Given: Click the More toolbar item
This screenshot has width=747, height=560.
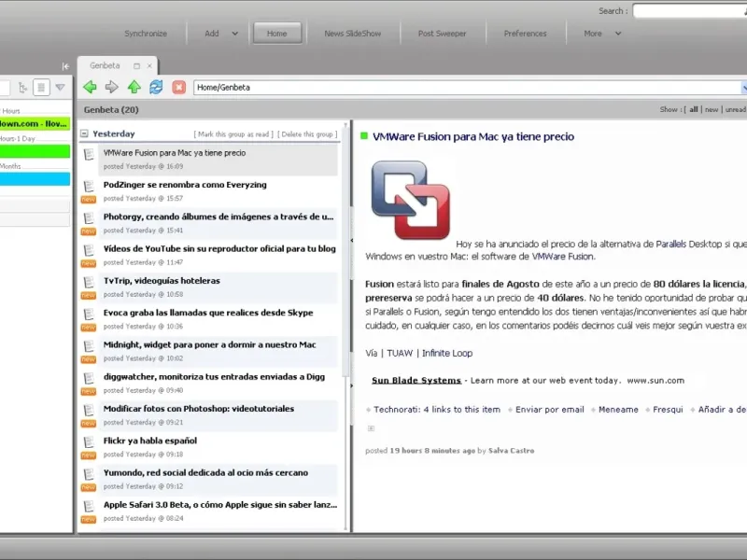Looking at the screenshot, I should click(x=593, y=34).
